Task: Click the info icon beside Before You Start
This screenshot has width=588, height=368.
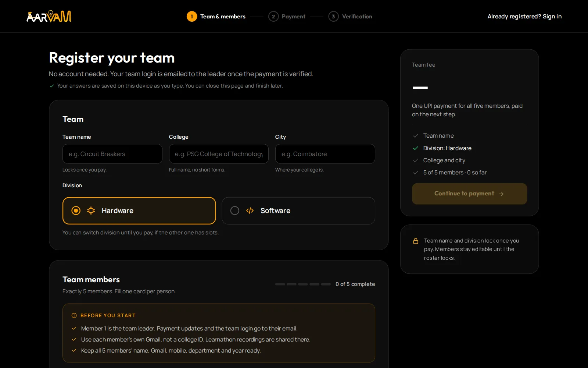Action: (74, 315)
